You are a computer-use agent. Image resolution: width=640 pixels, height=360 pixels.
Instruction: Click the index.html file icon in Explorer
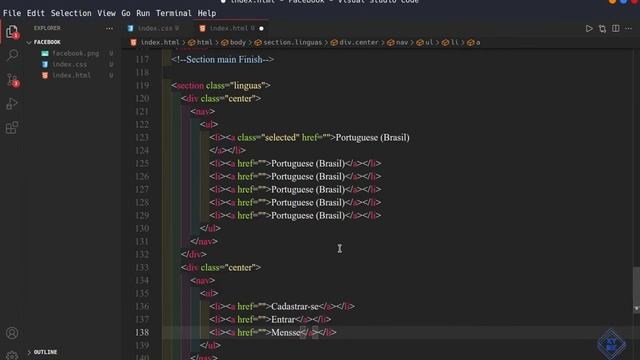(45, 76)
